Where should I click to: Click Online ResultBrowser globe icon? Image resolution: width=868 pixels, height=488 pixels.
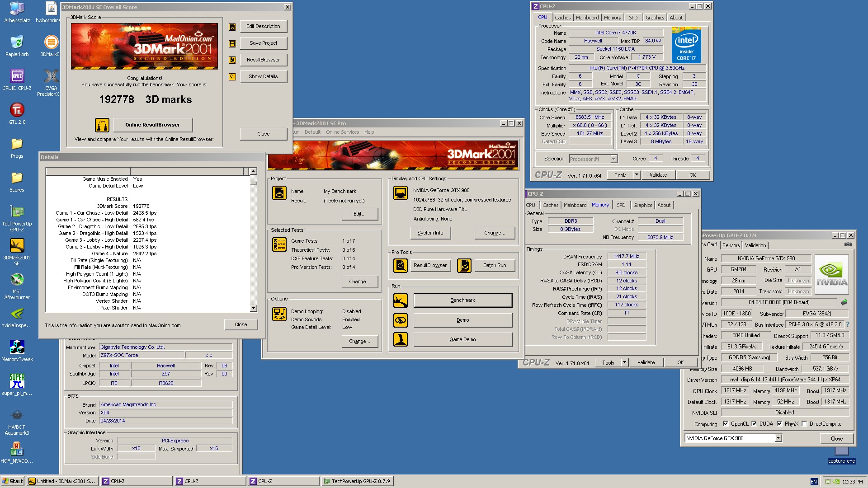click(102, 125)
